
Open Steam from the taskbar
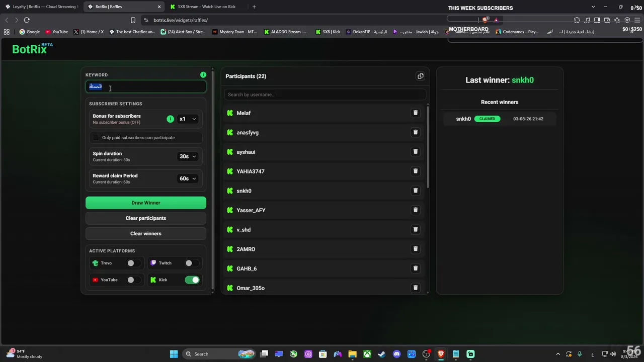click(x=382, y=354)
